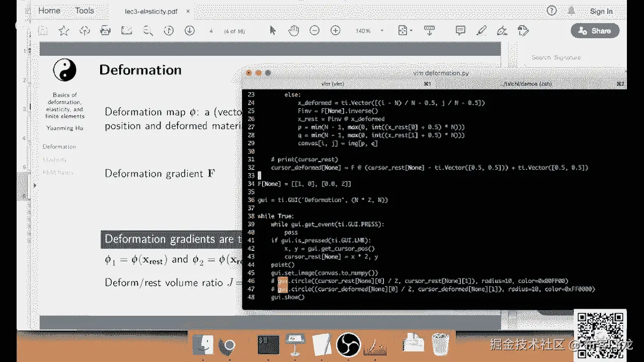Print the document with the printer icon
This screenshot has height=362, width=644.
click(105, 31)
